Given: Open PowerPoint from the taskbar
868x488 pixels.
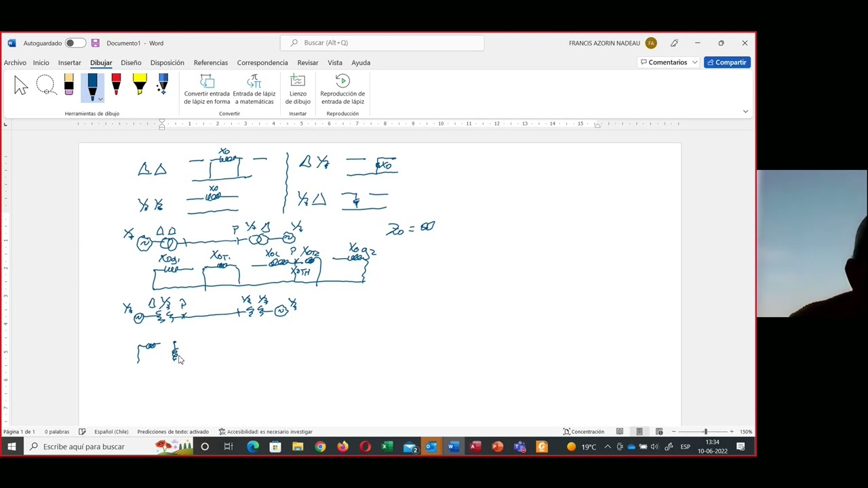Looking at the screenshot, I should (x=498, y=447).
